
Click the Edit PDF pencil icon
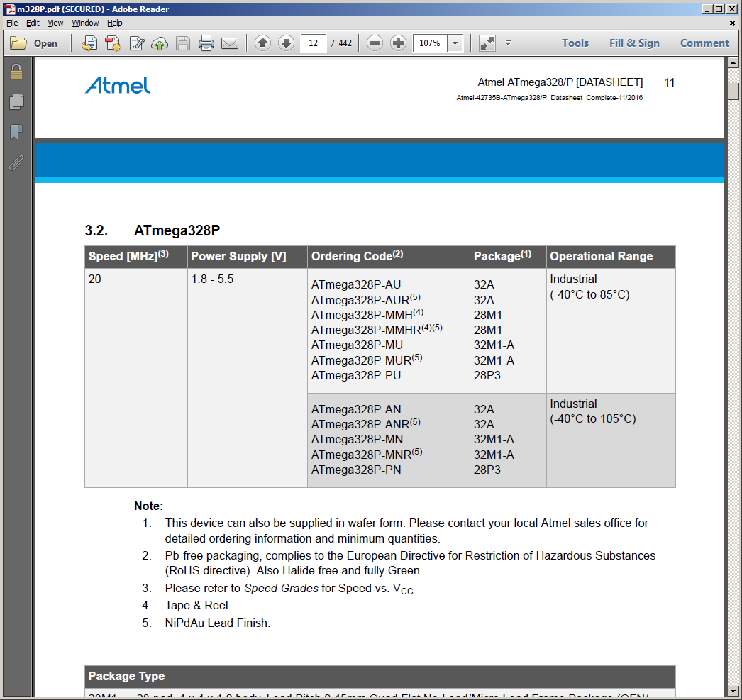(x=137, y=43)
